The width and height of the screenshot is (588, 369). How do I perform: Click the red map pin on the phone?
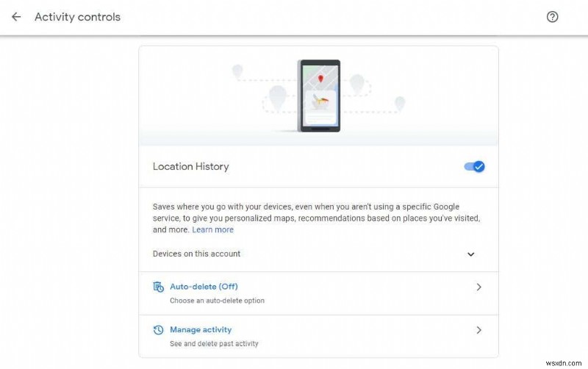click(x=320, y=79)
